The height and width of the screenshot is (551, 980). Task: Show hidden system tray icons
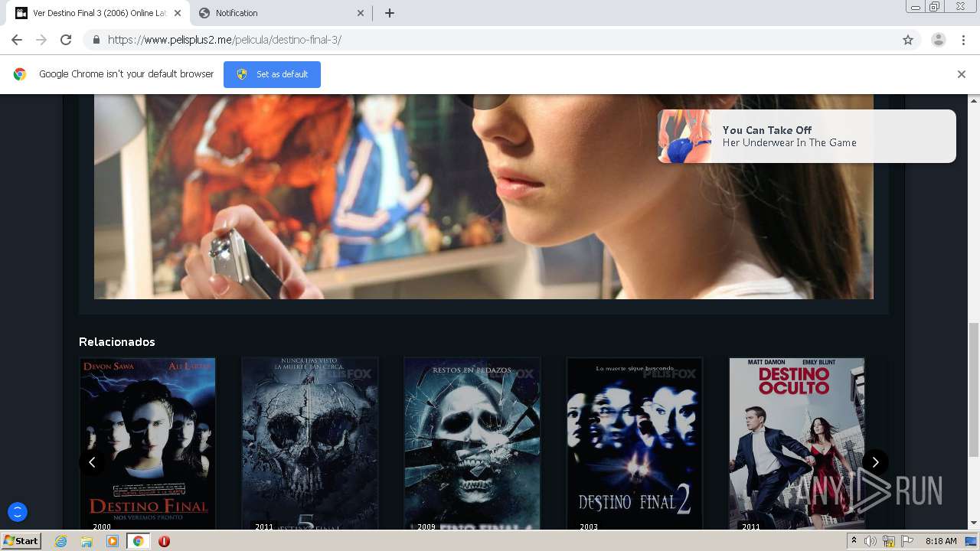click(x=854, y=541)
